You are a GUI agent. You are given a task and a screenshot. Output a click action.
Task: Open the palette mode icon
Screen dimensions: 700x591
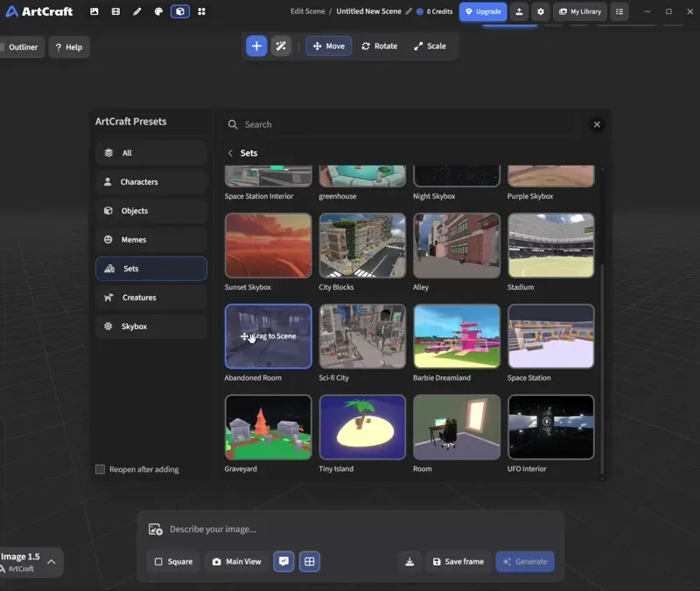158,11
